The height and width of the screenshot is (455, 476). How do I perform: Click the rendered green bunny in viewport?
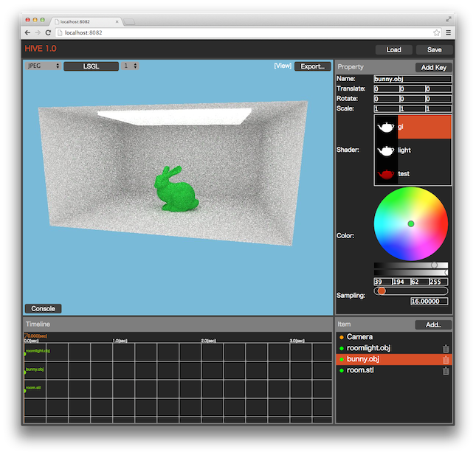click(x=176, y=189)
